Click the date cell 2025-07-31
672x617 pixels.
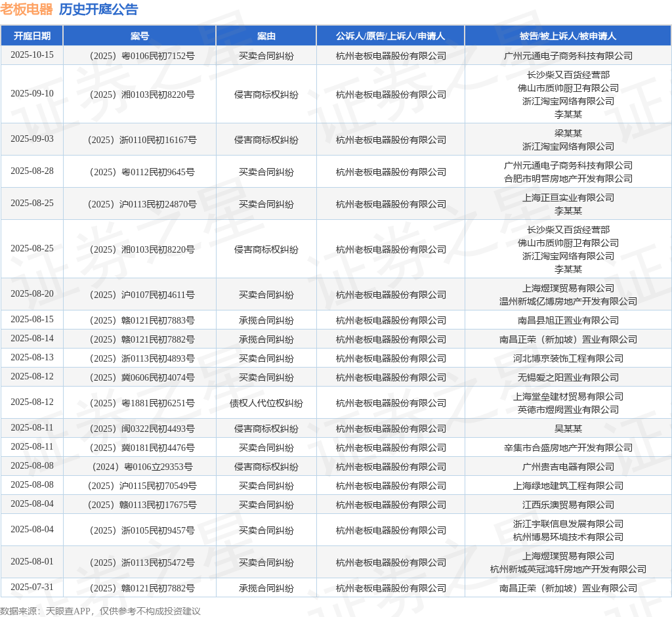pos(32,587)
